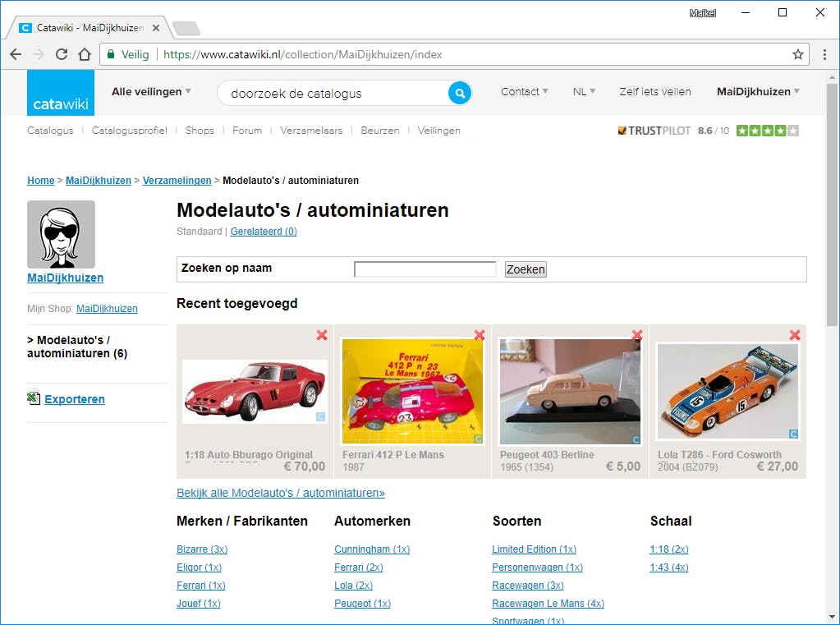This screenshot has width=840, height=625.
Task: Click the blue magnifier search icon
Action: pyautogui.click(x=459, y=94)
